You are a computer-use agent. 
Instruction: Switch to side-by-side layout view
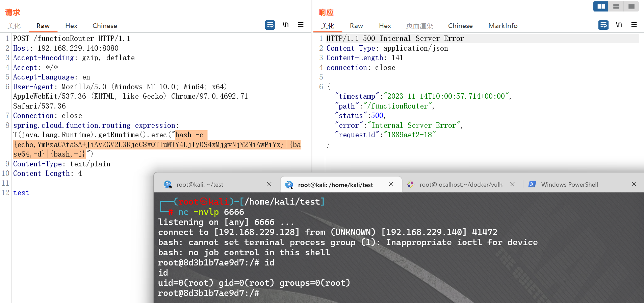tap(601, 6)
